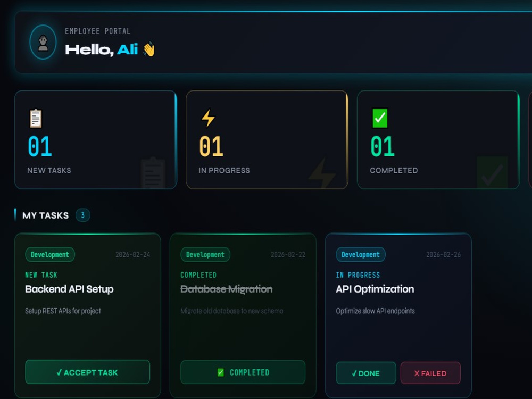Screen dimensions: 532x399
Task: Click the green 01 Completed number
Action: coord(383,146)
